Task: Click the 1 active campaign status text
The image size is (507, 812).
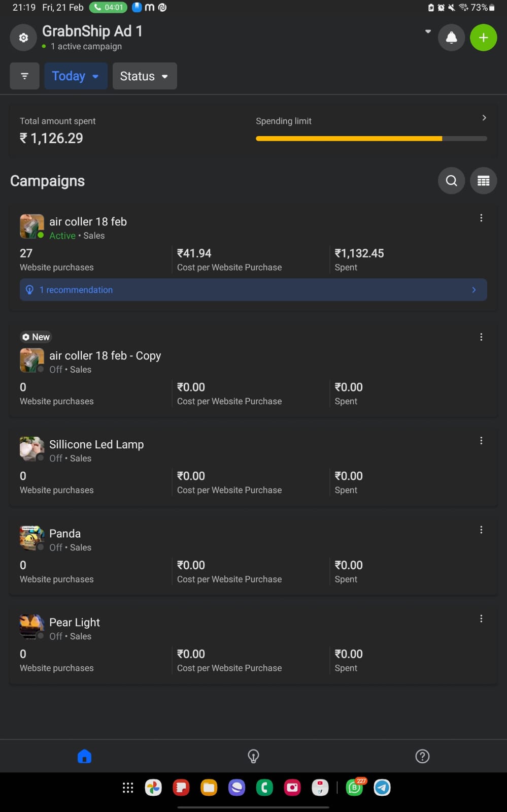Action: 86,46
